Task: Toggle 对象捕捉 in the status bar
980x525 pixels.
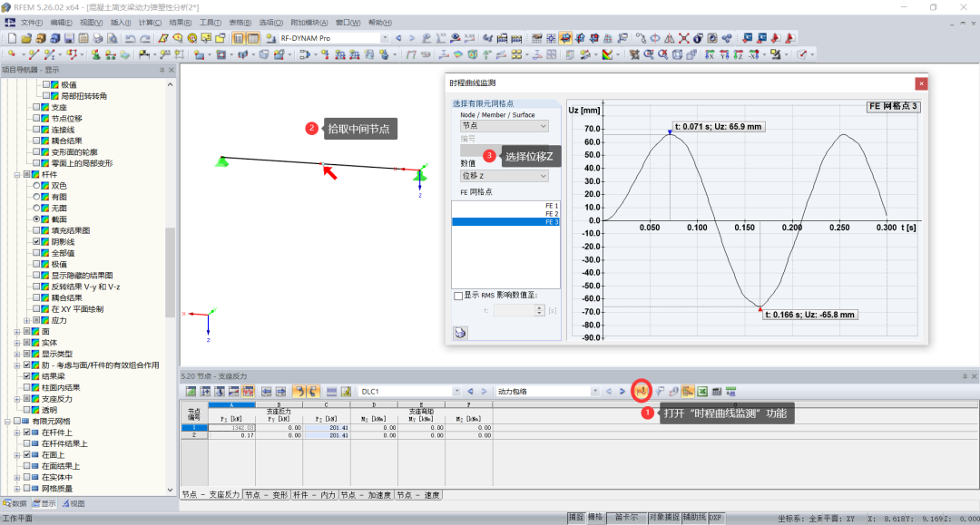Action: coord(663,518)
